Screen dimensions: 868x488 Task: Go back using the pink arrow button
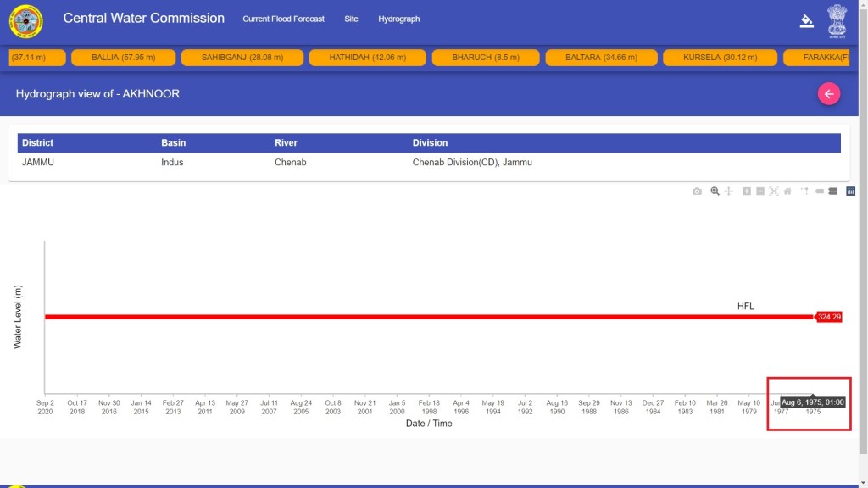(828, 94)
